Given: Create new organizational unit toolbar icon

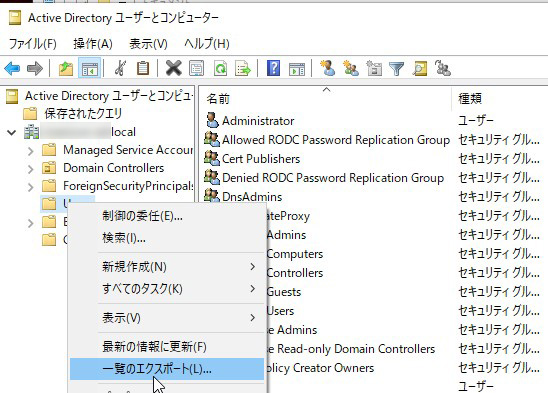Looking at the screenshot, I should [x=374, y=68].
